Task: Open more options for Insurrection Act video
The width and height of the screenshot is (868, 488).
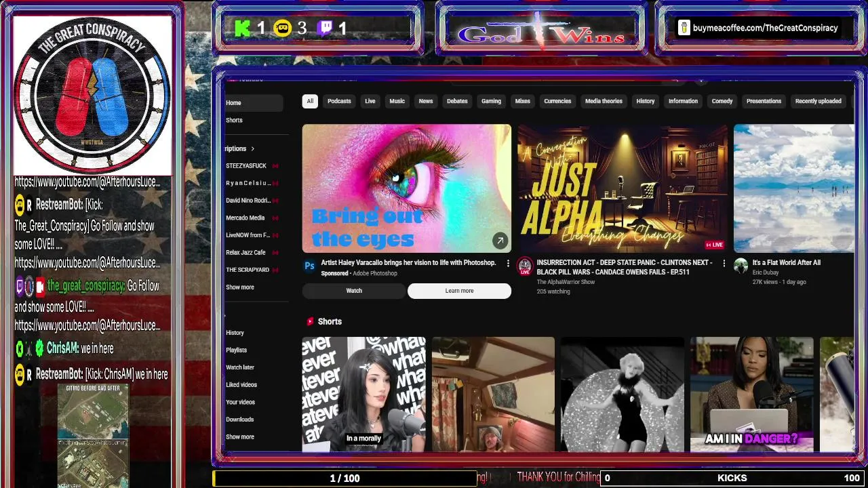Action: (724, 263)
